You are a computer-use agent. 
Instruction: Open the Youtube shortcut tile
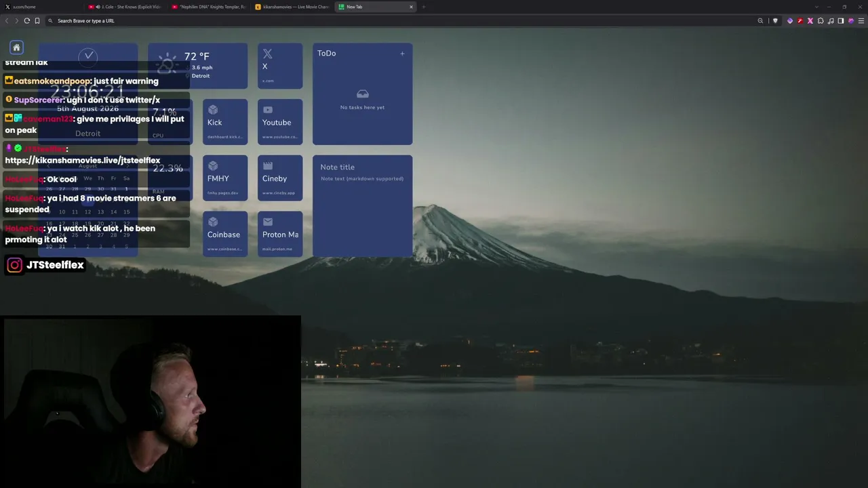pyautogui.click(x=280, y=122)
